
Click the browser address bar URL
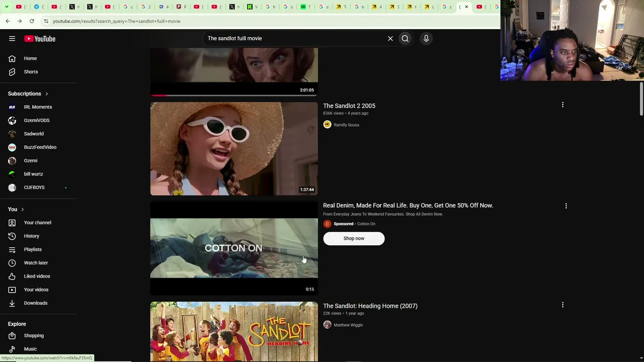pyautogui.click(x=117, y=21)
